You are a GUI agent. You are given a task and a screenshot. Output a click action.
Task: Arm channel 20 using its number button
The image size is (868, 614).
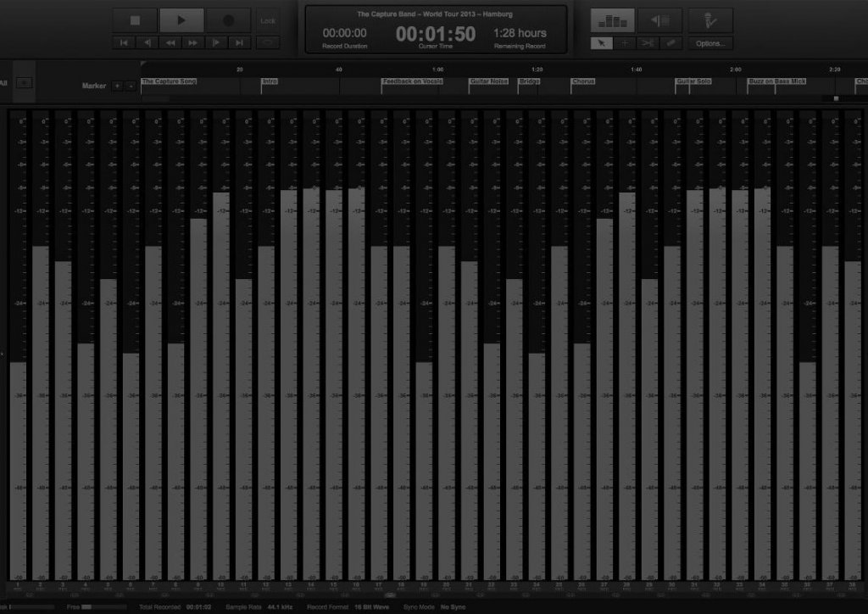click(446, 586)
